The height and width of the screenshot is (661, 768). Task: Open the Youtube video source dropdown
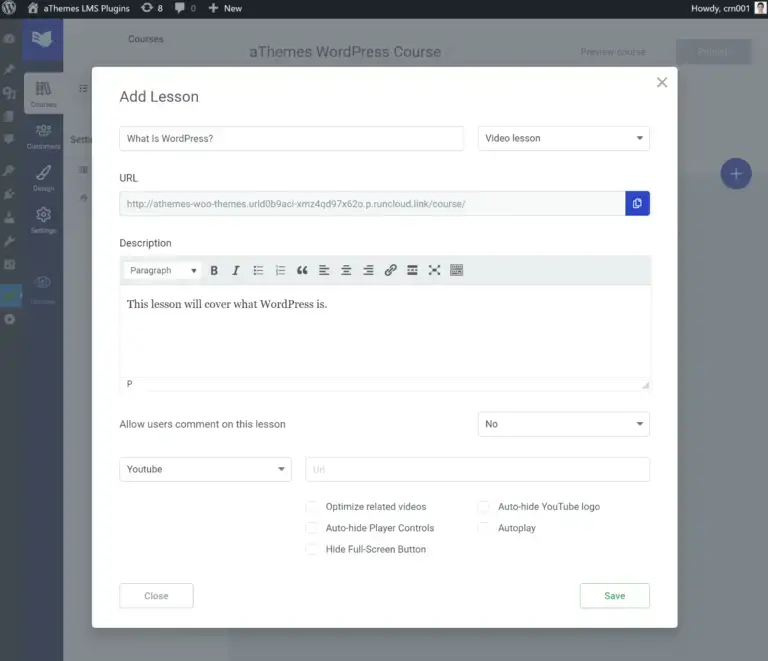point(205,469)
